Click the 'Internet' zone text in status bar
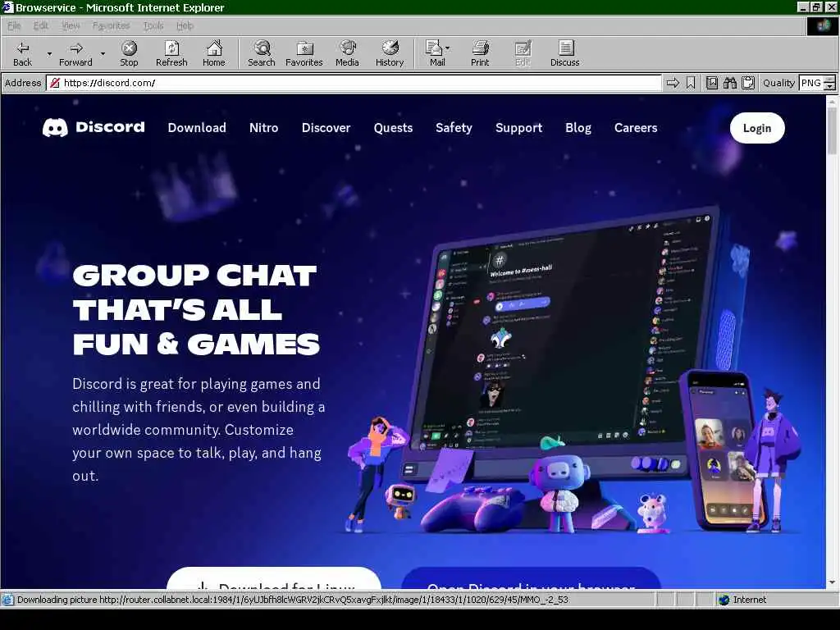This screenshot has height=630, width=840. pyautogui.click(x=749, y=600)
